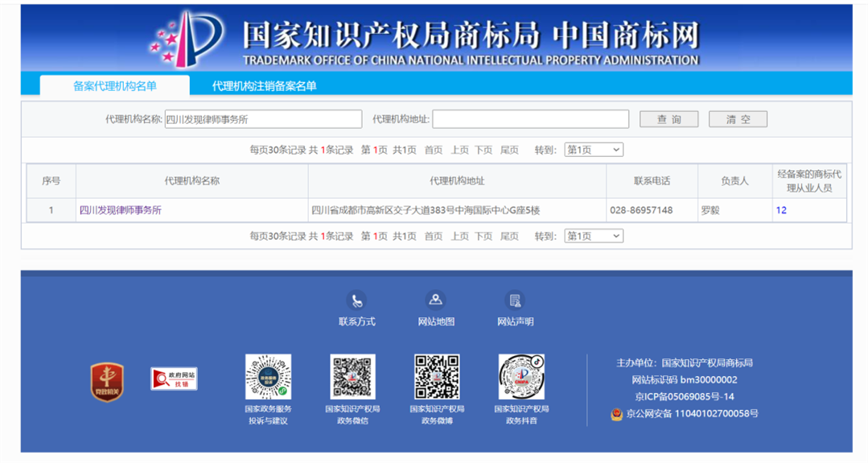Click the 国家知识产权局商标局 中国商标网 banner title

[x=471, y=35]
